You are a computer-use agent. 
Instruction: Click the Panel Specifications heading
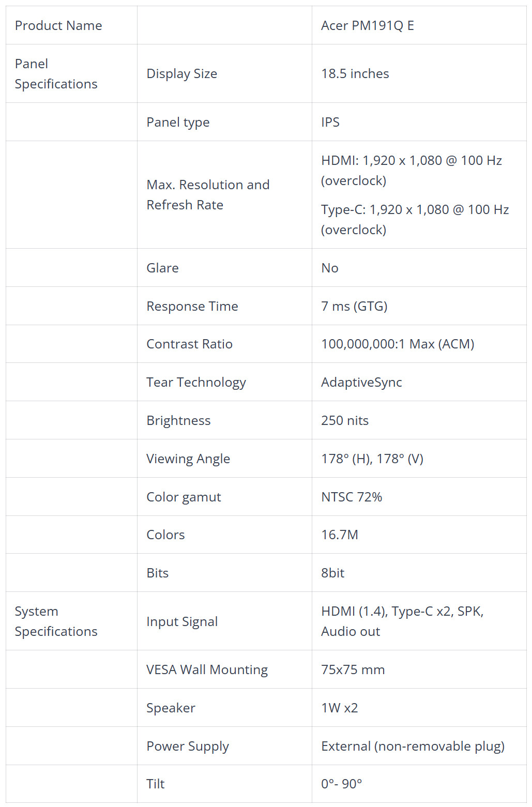pyautogui.click(x=56, y=73)
